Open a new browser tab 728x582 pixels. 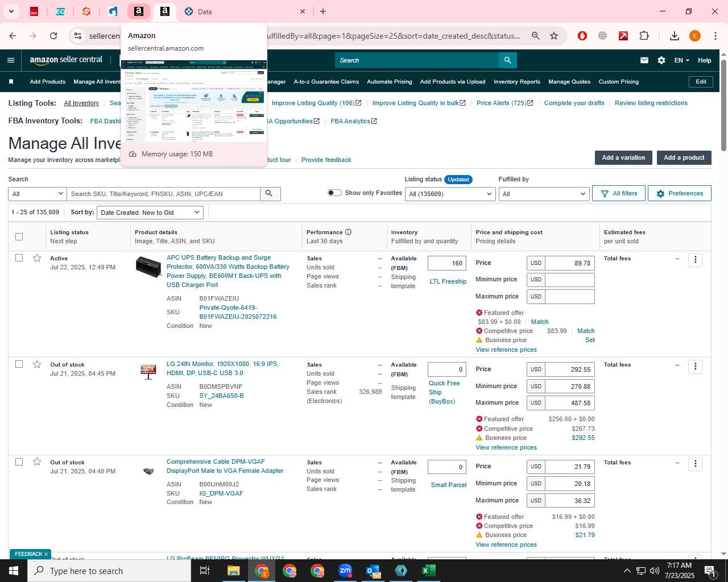[x=323, y=11]
